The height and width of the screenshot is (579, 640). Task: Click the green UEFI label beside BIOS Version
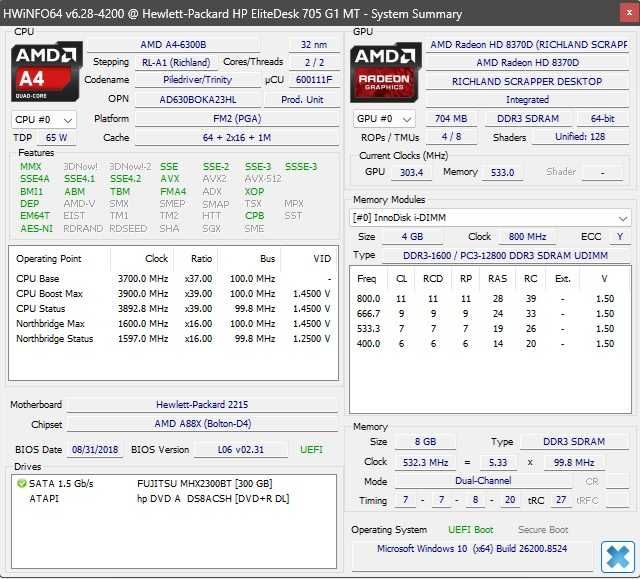pyautogui.click(x=311, y=450)
